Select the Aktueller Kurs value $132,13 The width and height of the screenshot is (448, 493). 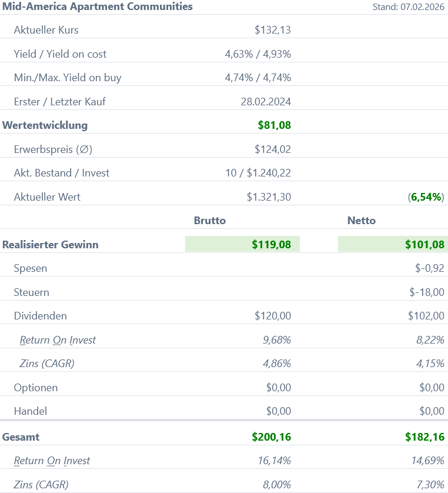272,30
